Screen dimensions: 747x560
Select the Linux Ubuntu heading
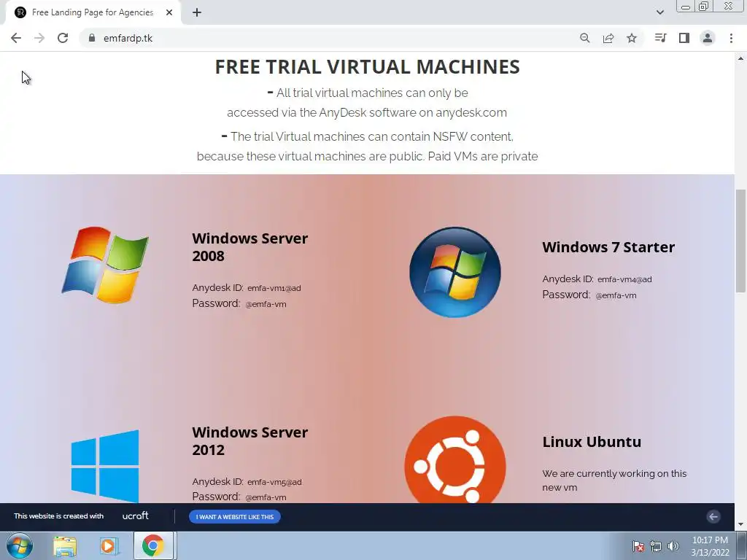coord(592,442)
